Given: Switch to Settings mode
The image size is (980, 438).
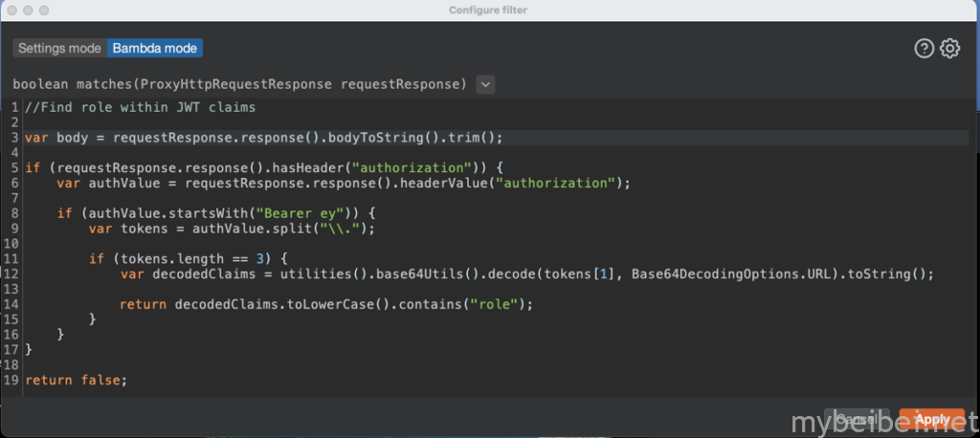Looking at the screenshot, I should coord(59,48).
